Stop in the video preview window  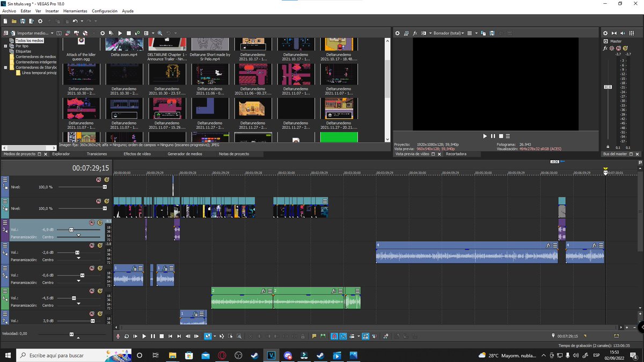point(501,136)
